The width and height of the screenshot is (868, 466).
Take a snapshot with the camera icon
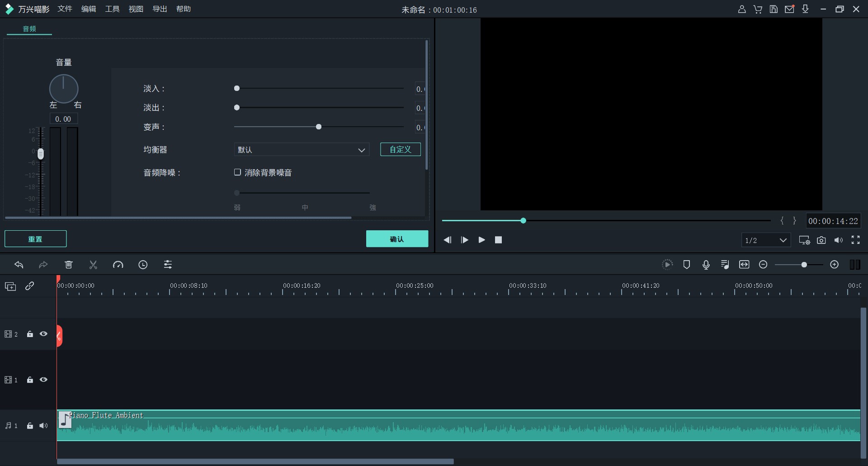821,240
